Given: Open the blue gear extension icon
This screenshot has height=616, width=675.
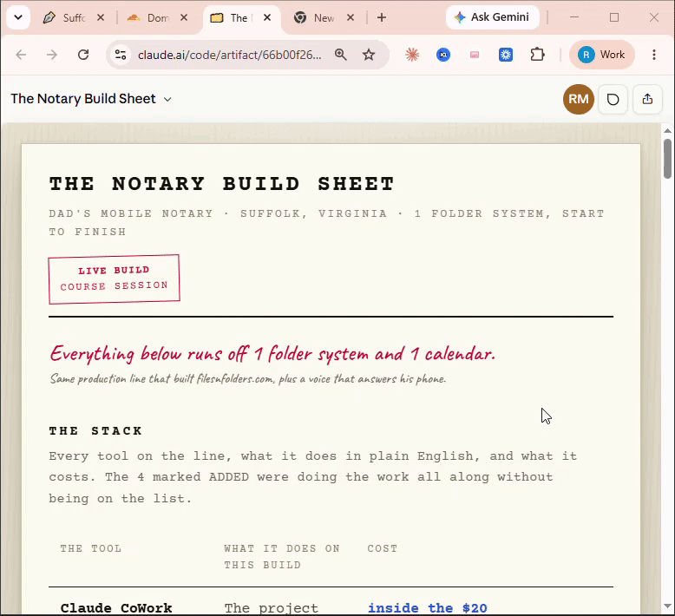Looking at the screenshot, I should pos(506,55).
